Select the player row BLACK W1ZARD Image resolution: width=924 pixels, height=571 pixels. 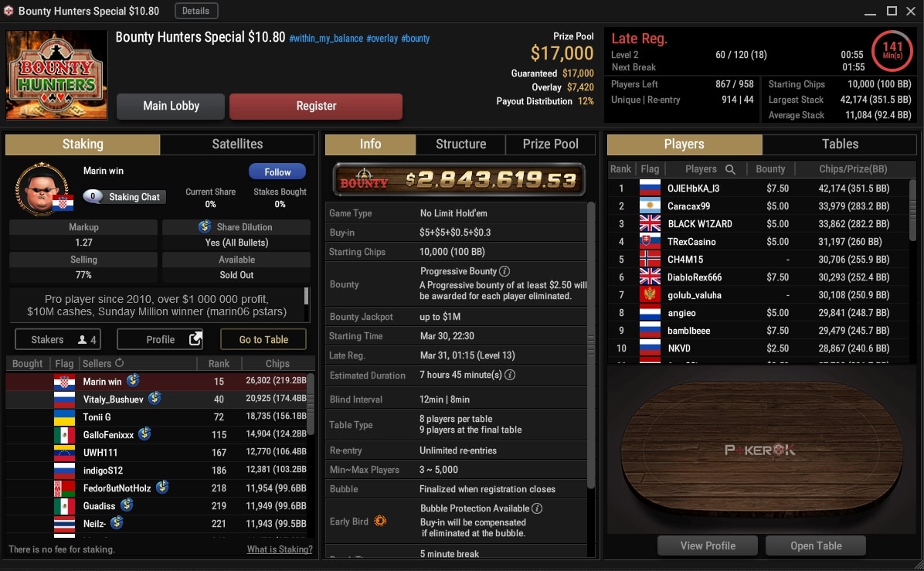[759, 224]
